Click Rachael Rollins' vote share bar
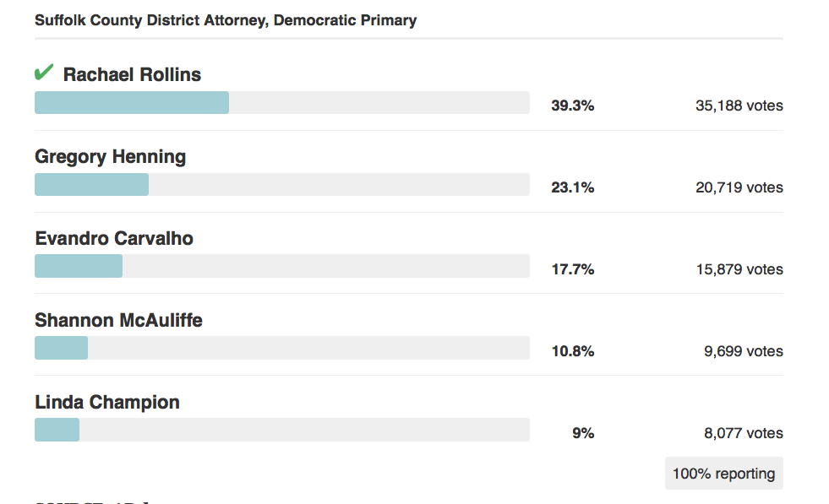This screenshot has width=829, height=504. 132,102
